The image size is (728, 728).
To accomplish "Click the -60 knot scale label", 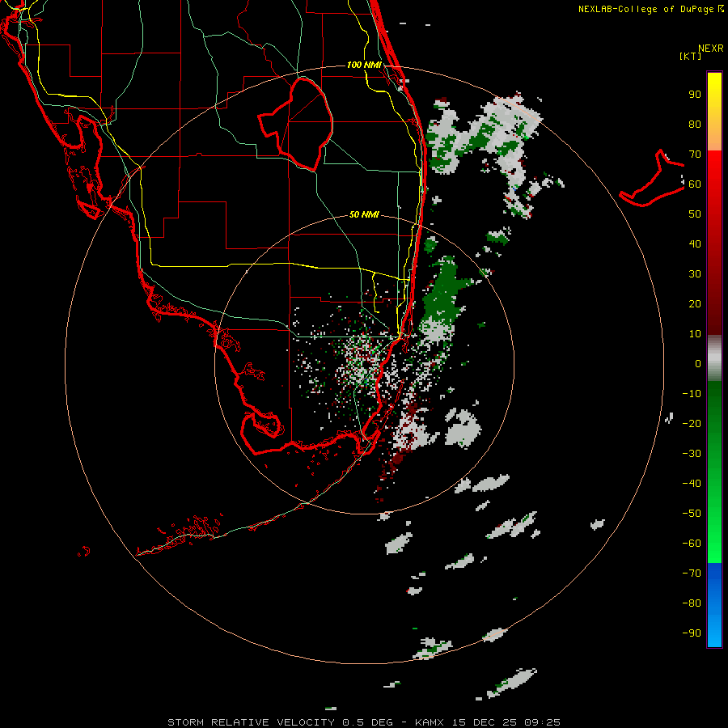I will [692, 544].
